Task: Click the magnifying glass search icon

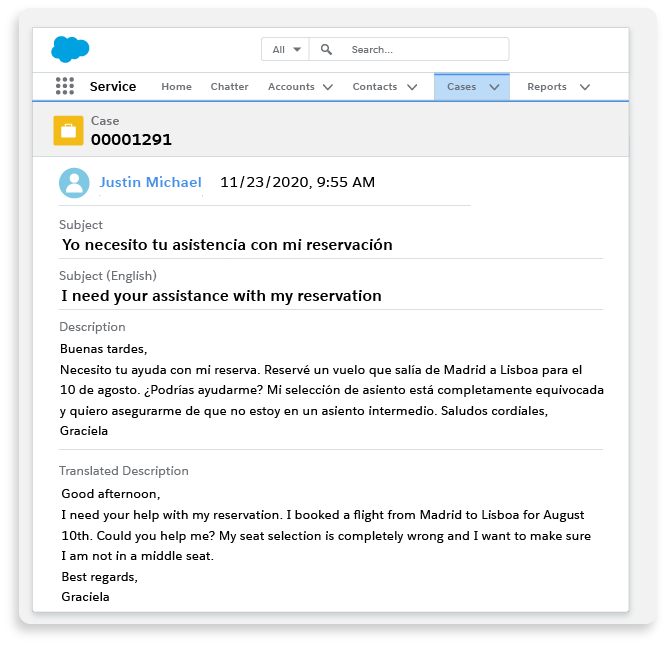Action: tap(327, 50)
